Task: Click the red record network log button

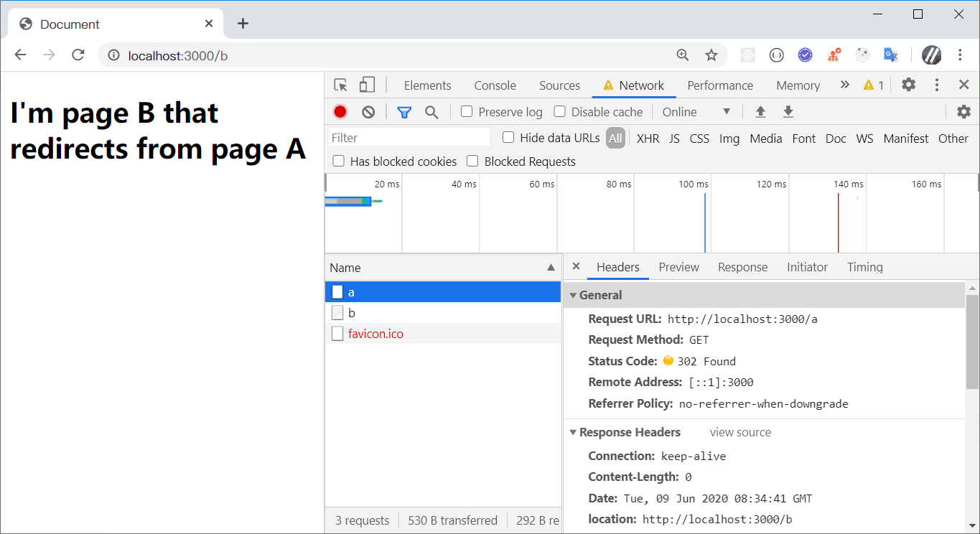Action: [x=340, y=112]
